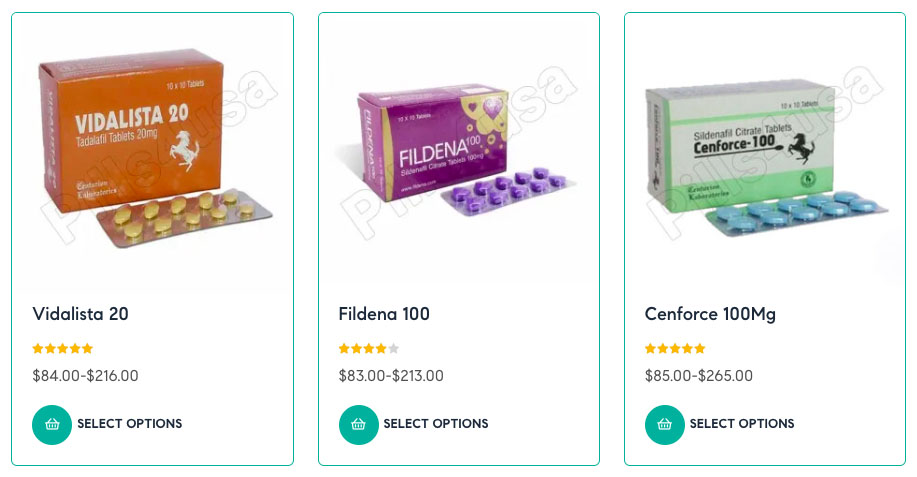Click the five-star rating of Vidalista 20
The height and width of the screenshot is (477, 917).
click(63, 349)
